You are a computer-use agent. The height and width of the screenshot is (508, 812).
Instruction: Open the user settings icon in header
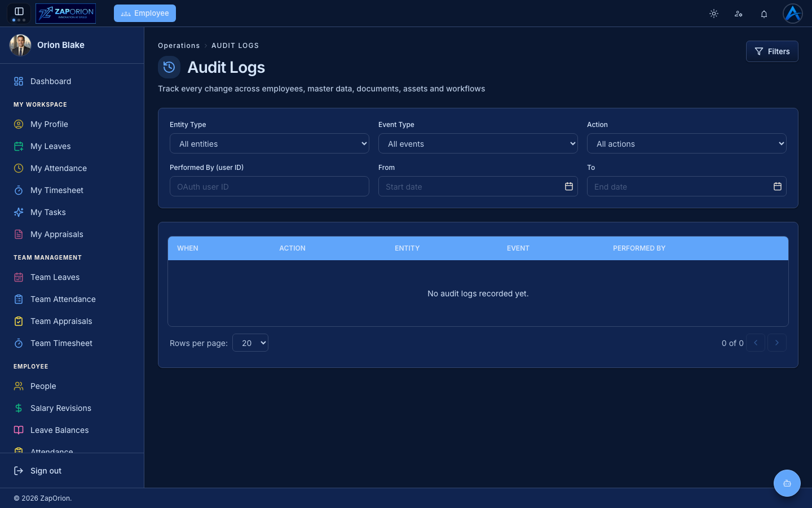click(739, 14)
